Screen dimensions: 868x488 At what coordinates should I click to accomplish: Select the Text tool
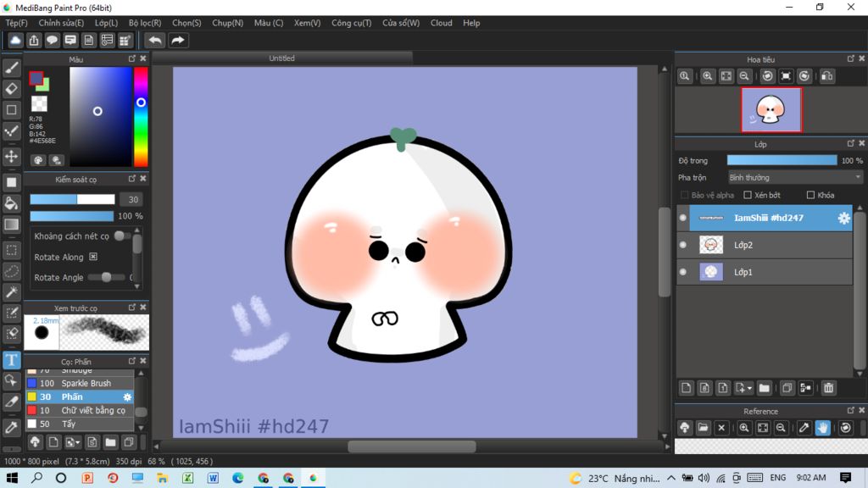coord(12,360)
